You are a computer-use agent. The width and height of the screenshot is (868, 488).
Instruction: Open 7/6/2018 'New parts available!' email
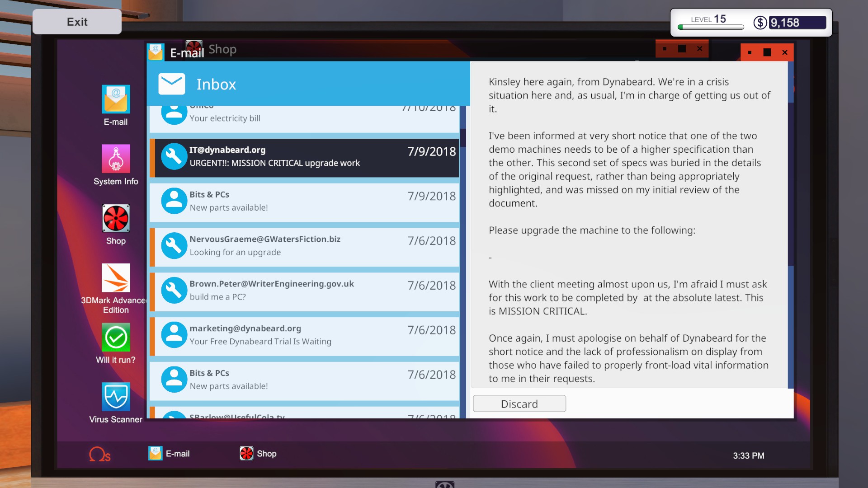(x=304, y=381)
